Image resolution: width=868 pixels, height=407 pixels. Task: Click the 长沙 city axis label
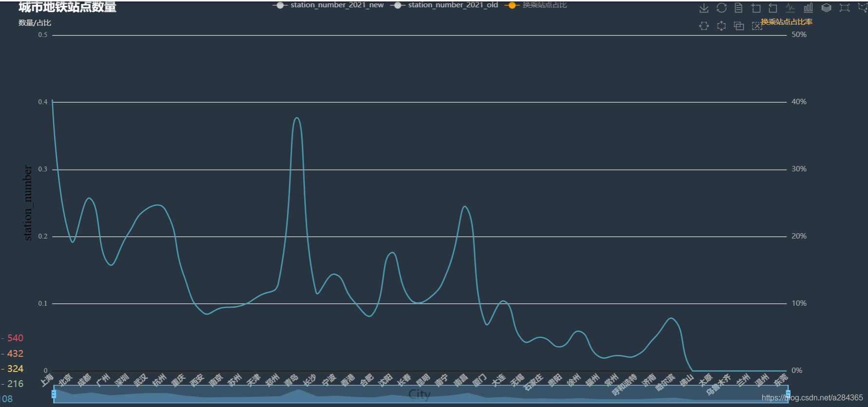(x=309, y=380)
